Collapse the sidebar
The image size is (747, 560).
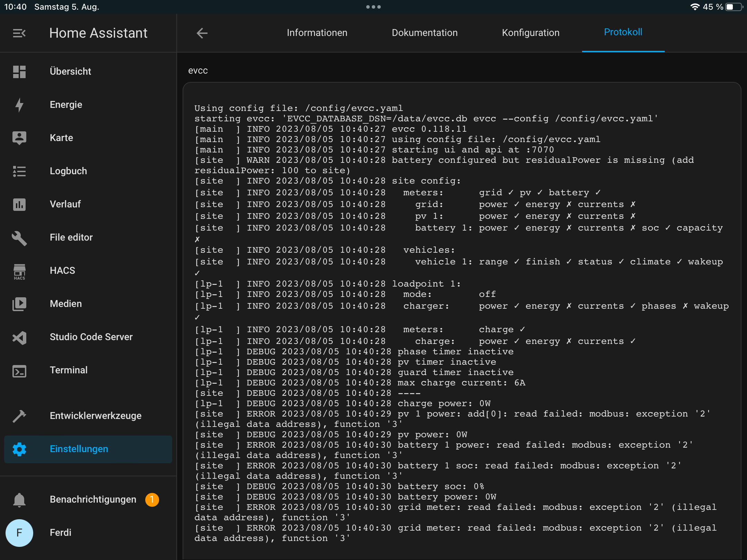19,33
